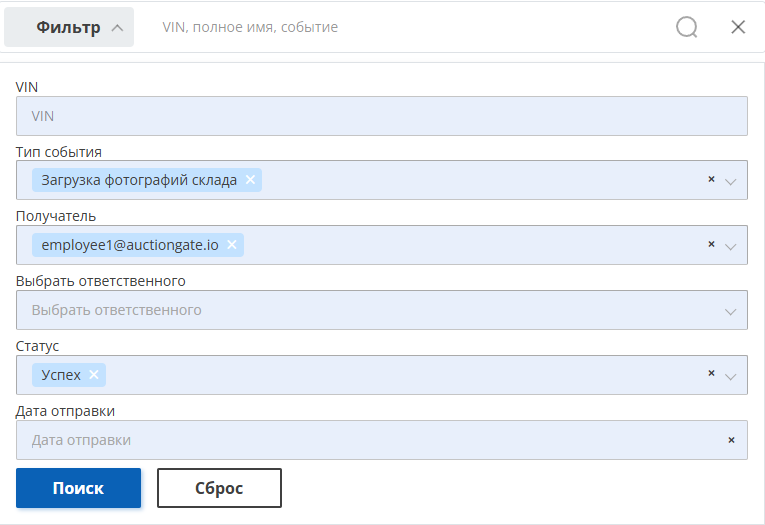Remove the Успех status tag
Image resolution: width=765 pixels, height=525 pixels.
pos(94,374)
